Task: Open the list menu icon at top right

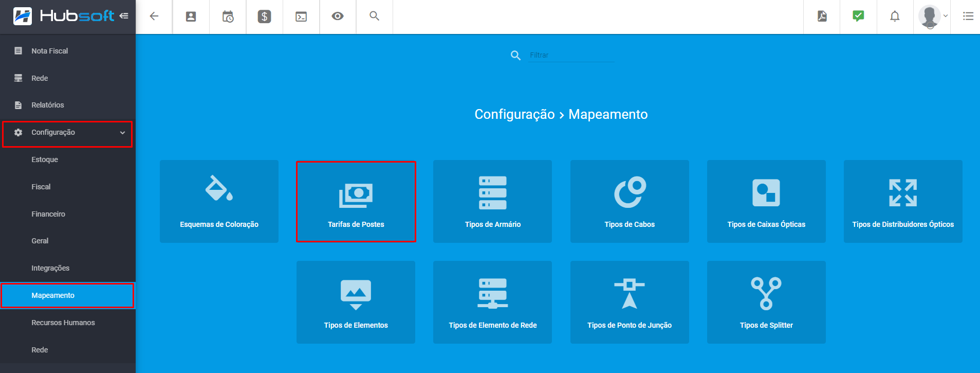Action: click(968, 16)
